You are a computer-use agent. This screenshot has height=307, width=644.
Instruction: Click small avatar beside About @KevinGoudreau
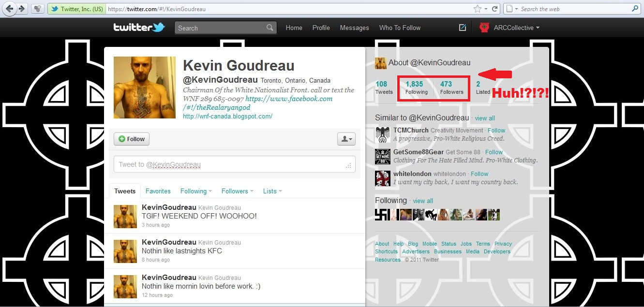coord(381,63)
